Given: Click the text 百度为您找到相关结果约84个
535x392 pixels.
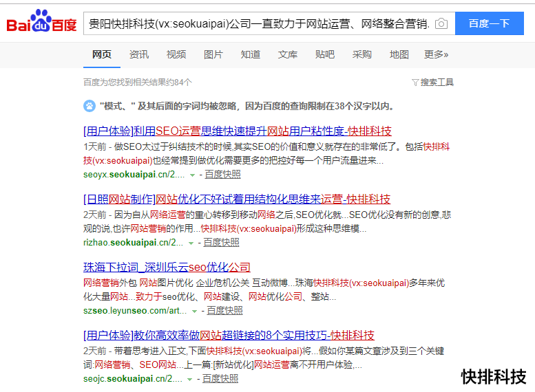Looking at the screenshot, I should [x=138, y=83].
